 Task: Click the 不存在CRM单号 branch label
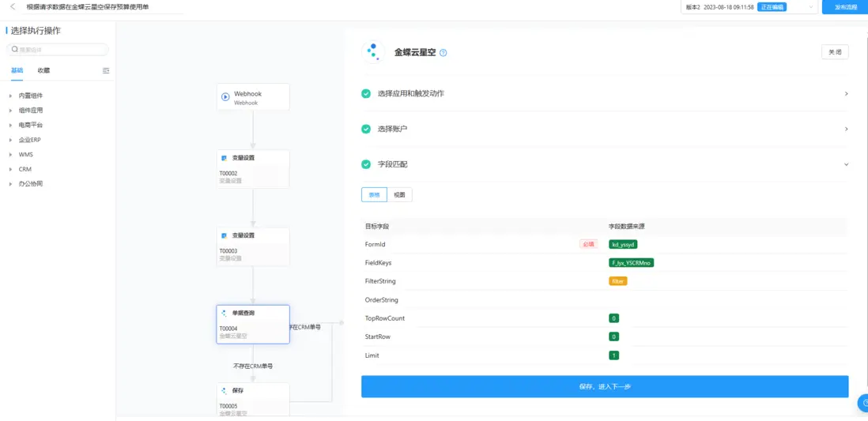252,366
